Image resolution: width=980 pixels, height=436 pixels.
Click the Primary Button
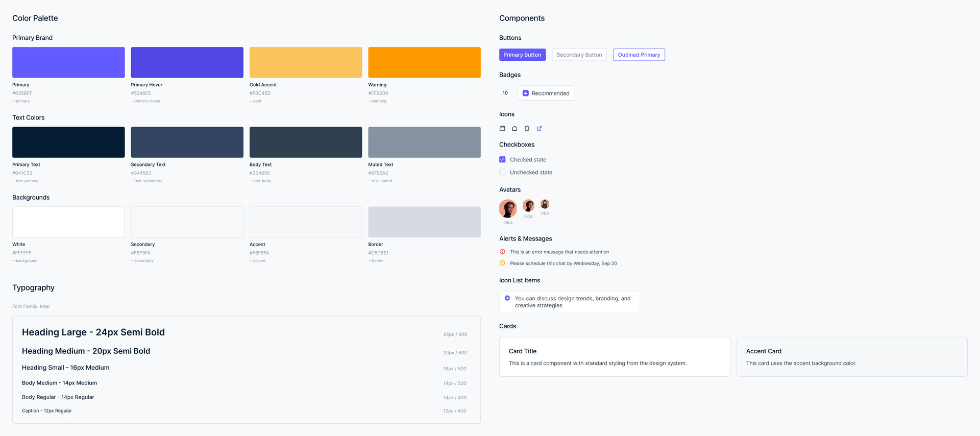click(522, 55)
